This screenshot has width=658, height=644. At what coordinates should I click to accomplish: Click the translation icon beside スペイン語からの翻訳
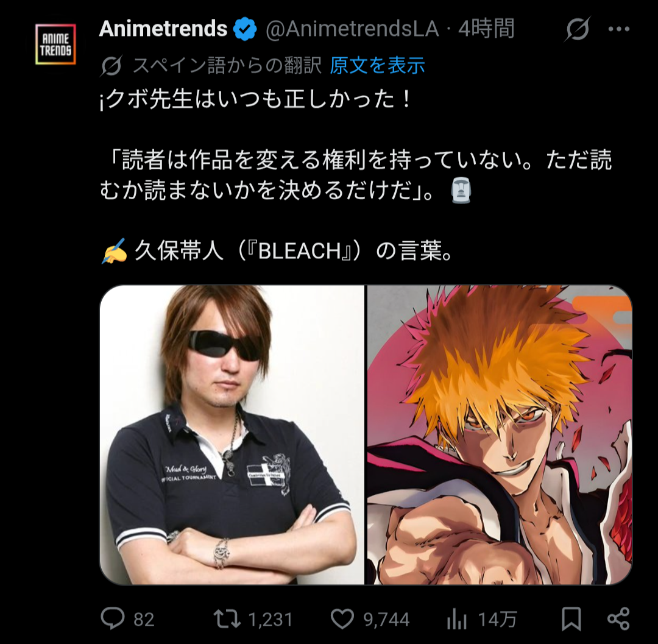click(111, 66)
